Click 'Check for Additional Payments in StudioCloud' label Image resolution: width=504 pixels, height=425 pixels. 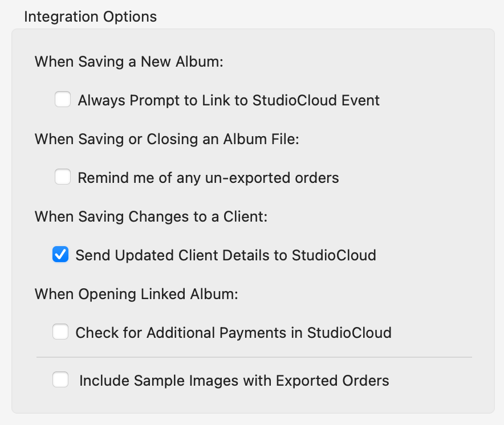click(233, 333)
